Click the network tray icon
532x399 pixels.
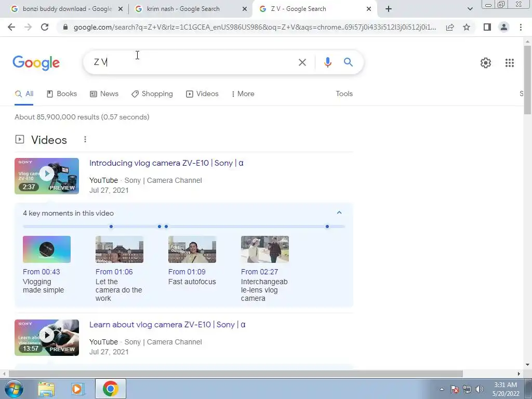click(467, 389)
